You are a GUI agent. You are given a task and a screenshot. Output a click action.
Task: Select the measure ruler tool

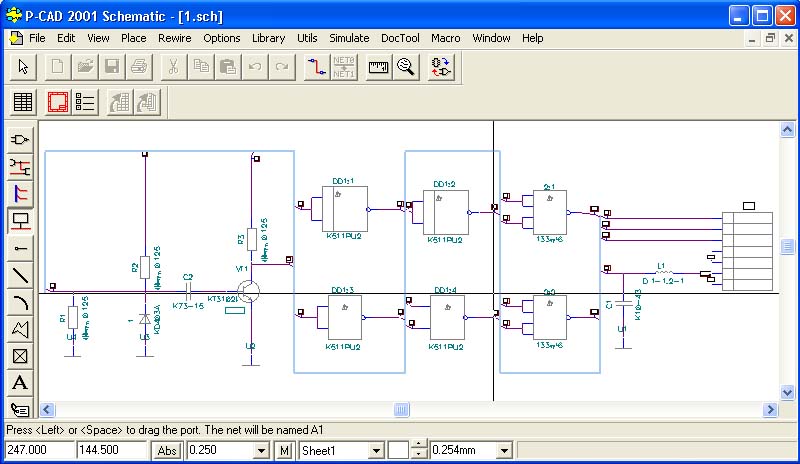coord(379,67)
